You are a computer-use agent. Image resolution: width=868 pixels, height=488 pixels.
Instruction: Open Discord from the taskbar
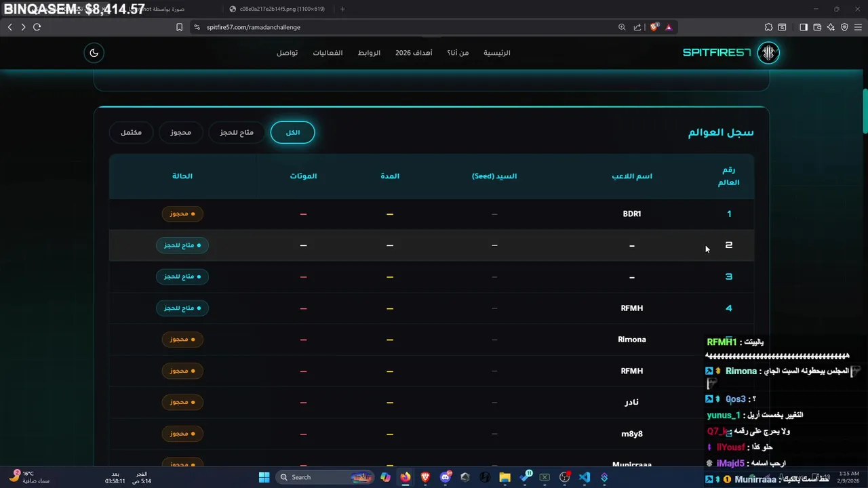pos(446,477)
